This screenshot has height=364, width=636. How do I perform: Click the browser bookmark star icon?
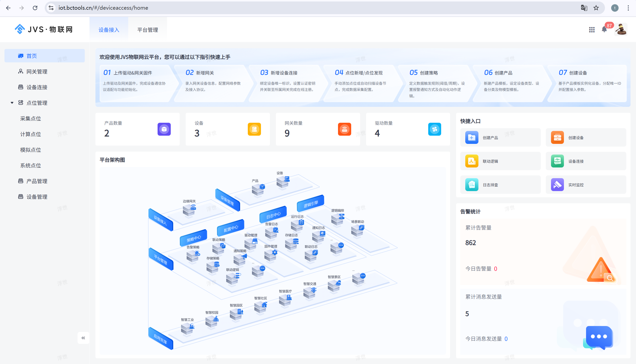596,8
